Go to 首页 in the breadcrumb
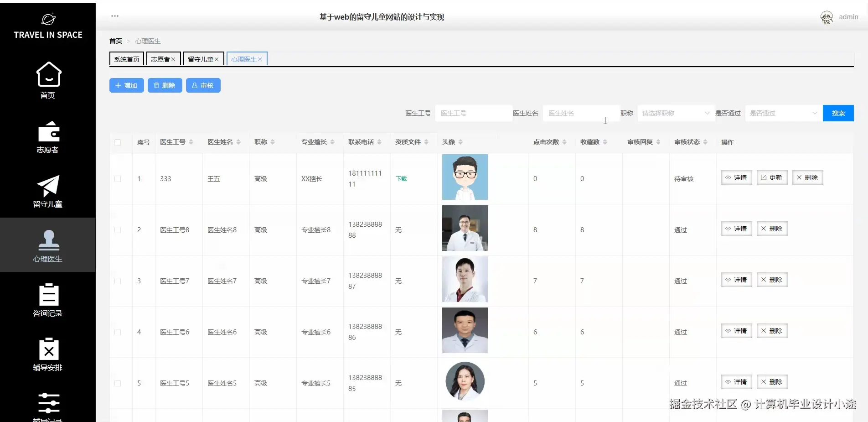The width and height of the screenshot is (868, 422). click(x=116, y=41)
